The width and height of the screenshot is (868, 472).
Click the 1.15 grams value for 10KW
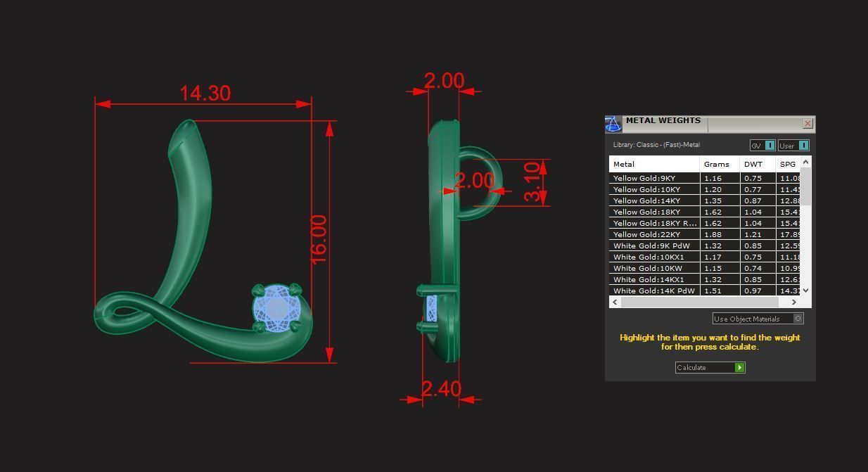point(713,268)
